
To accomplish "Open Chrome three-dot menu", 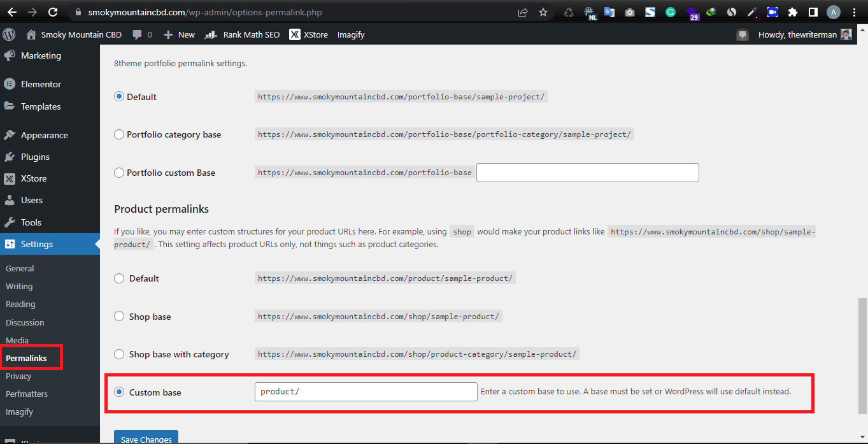I will (x=854, y=12).
